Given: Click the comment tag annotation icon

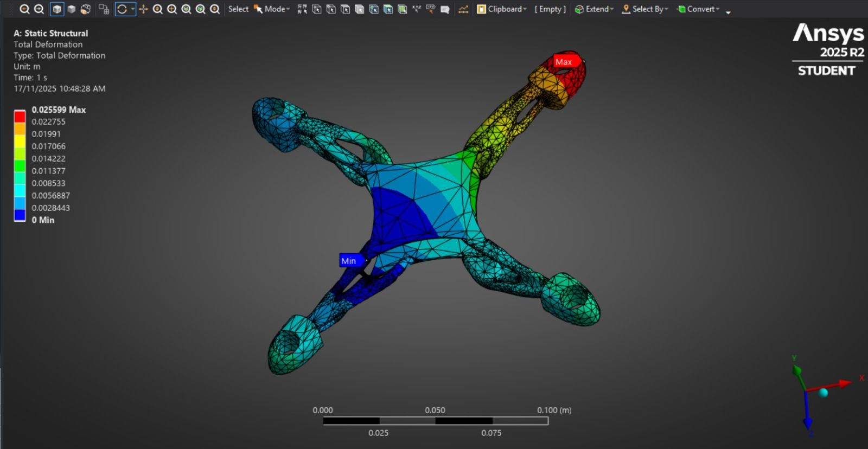Looking at the screenshot, I should pyautogui.click(x=445, y=9).
